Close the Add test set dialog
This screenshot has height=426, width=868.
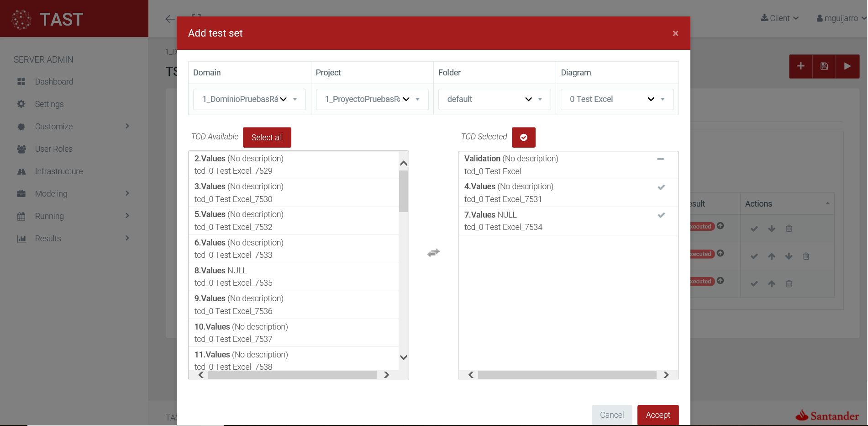click(675, 33)
